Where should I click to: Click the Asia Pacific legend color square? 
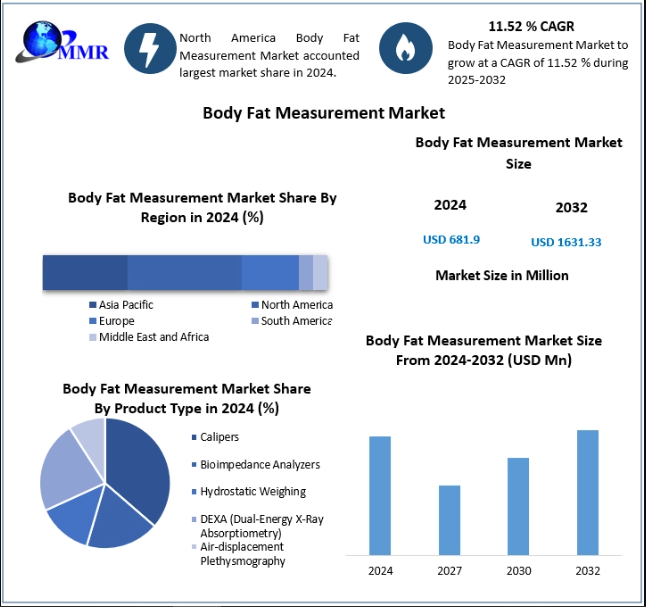[93, 305]
